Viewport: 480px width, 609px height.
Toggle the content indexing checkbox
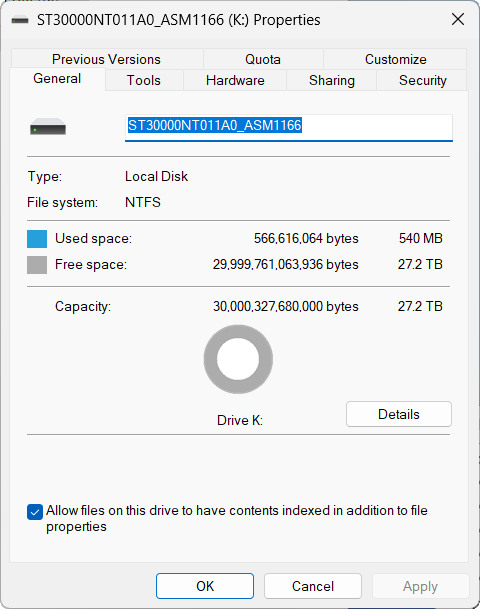(35, 512)
